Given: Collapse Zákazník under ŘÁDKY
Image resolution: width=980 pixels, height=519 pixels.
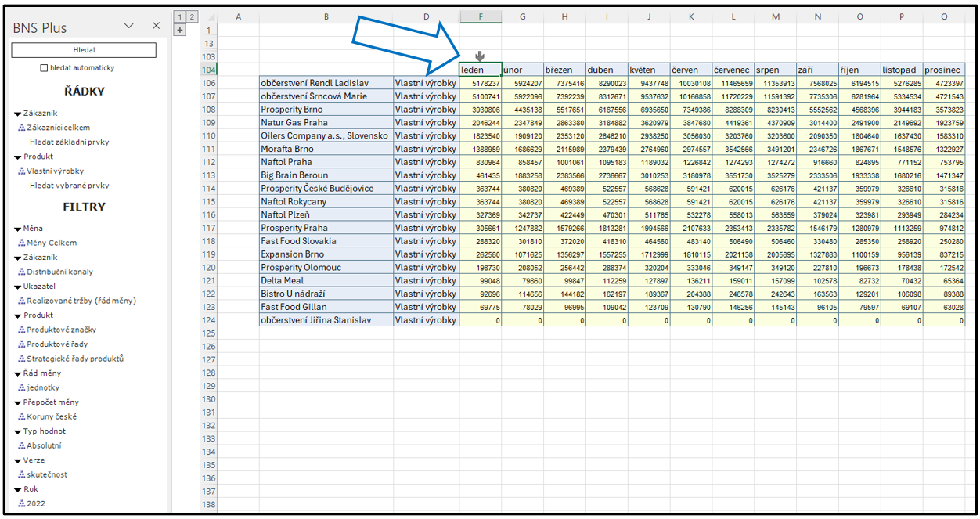Looking at the screenshot, I should tap(17, 114).
